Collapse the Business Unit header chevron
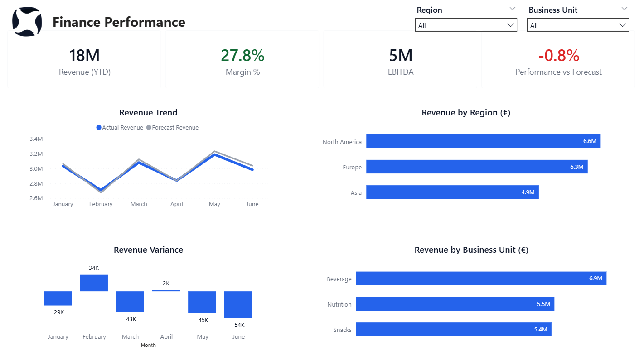The height and width of the screenshot is (360, 644). [x=624, y=9]
